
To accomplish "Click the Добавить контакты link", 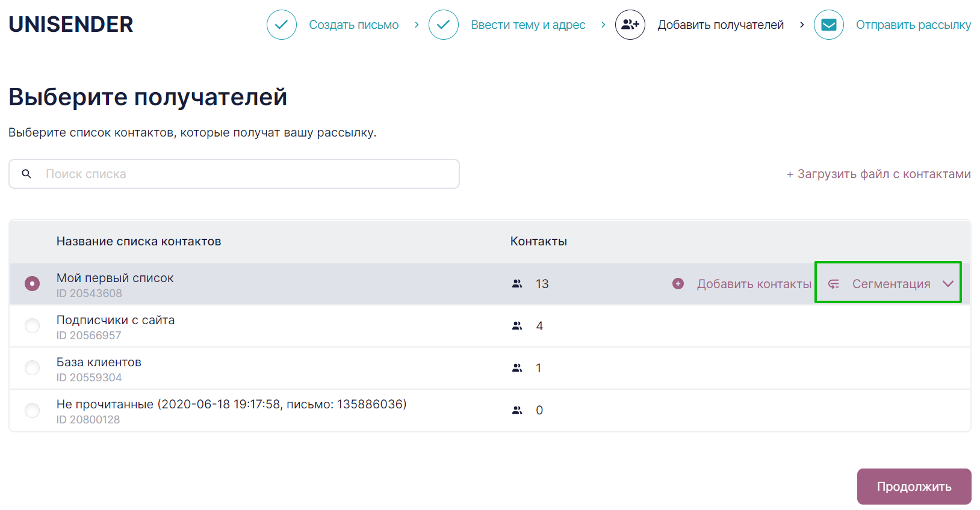I will tap(754, 284).
